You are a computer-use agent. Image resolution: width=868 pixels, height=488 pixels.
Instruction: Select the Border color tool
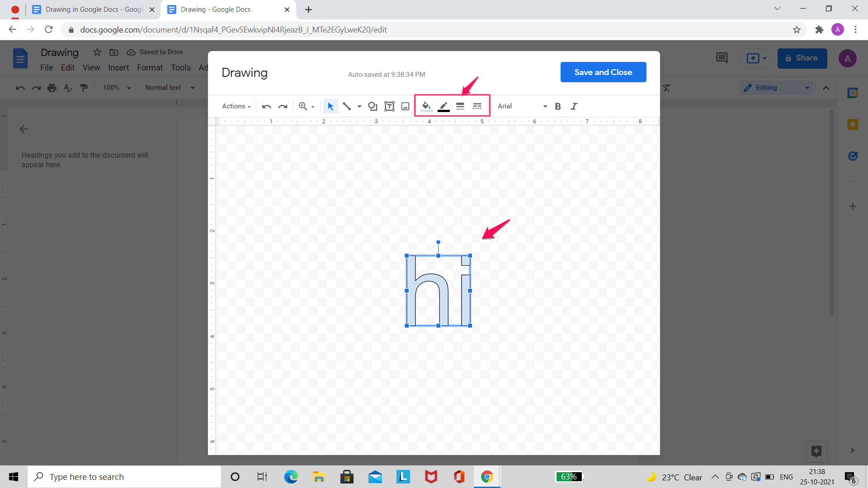coord(443,106)
